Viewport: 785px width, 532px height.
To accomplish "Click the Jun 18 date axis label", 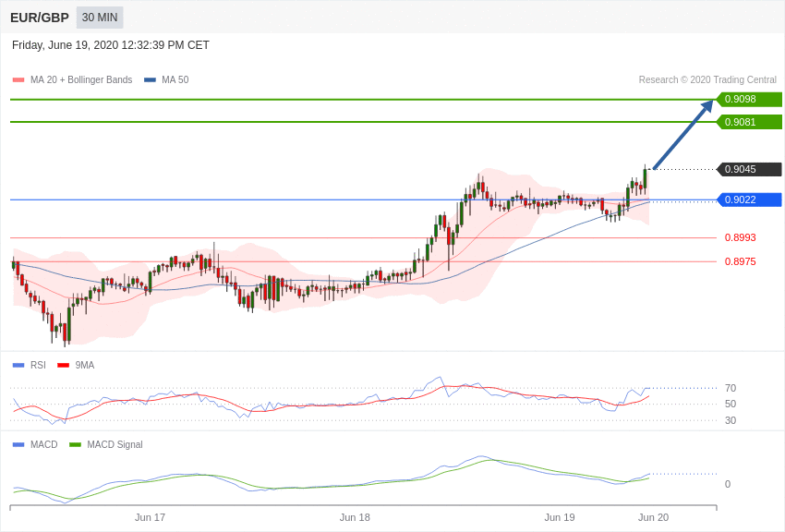I will click(x=355, y=517).
